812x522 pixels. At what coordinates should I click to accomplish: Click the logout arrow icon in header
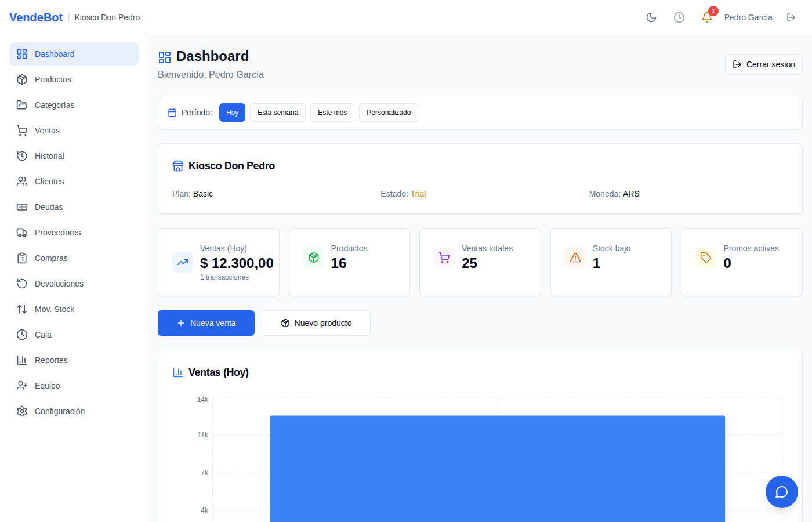[791, 17]
